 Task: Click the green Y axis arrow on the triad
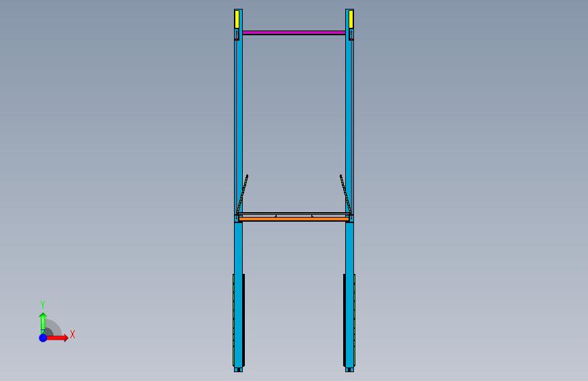(43, 323)
